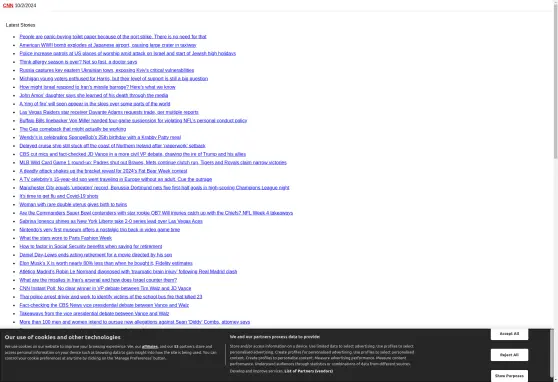Image resolution: width=558 pixels, height=382 pixels.
Task: Open Elon Musk's X Fidelity estimates story
Action: click(106, 263)
